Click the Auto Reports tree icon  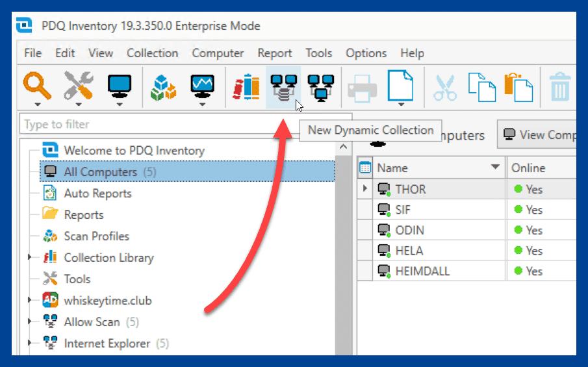tap(49, 193)
